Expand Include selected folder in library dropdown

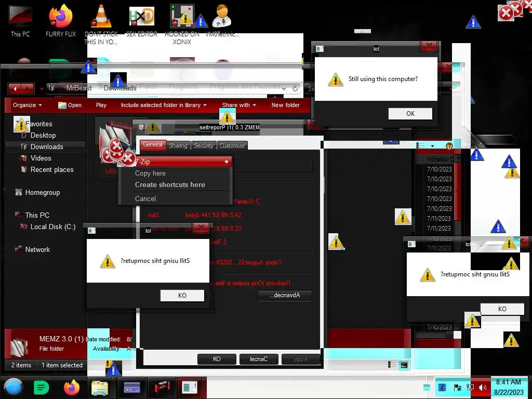coord(164,105)
